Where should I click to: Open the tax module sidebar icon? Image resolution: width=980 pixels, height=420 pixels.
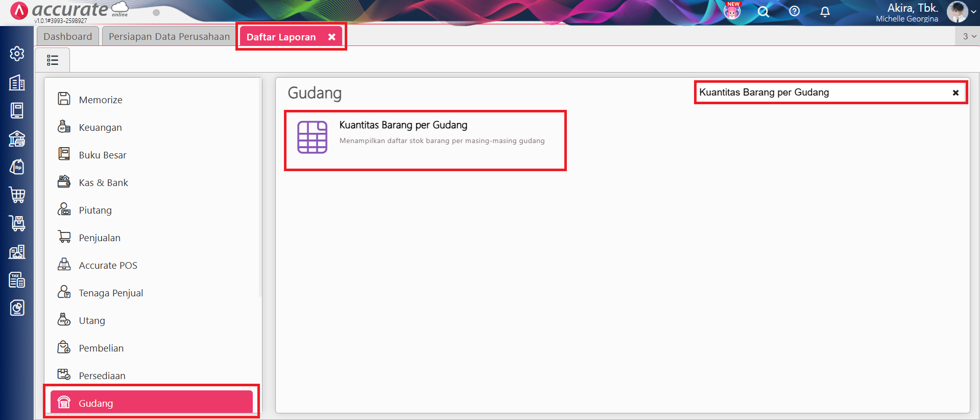point(17,280)
